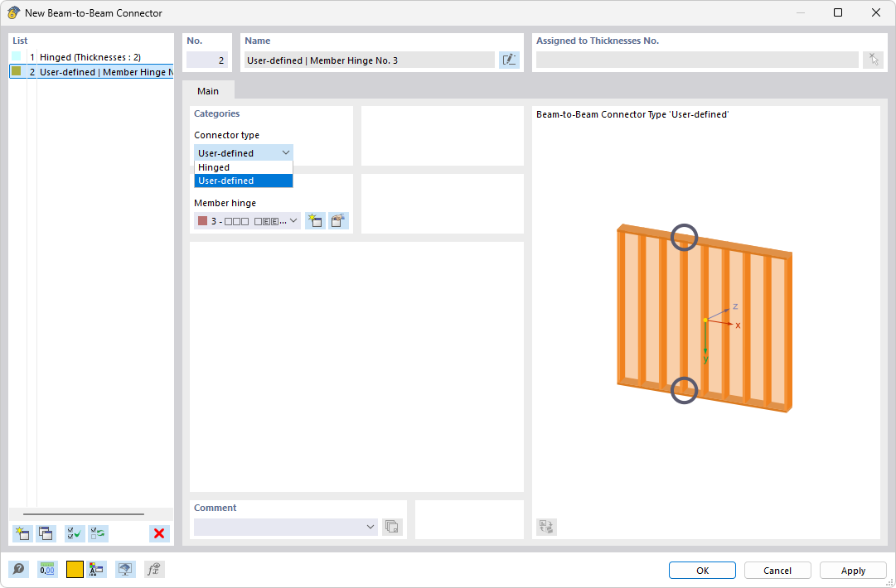The height and width of the screenshot is (588, 896).
Task: Create a new beam-to-beam connector entry
Action: [x=22, y=533]
